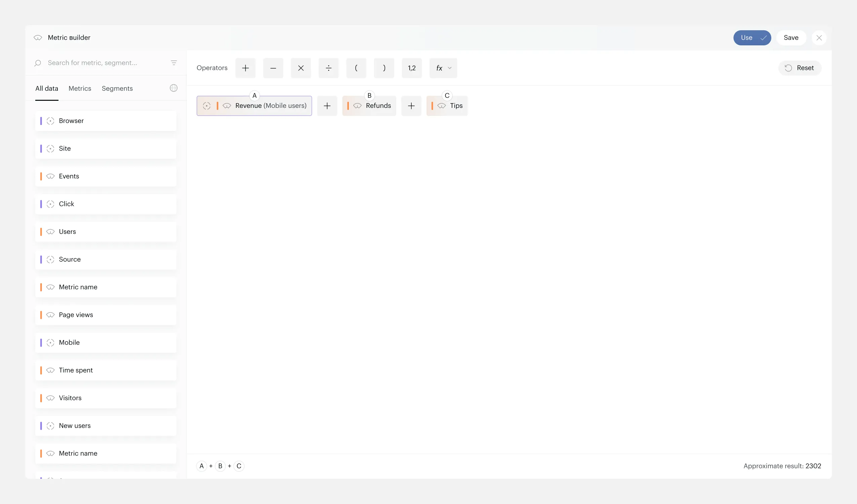This screenshot has width=857, height=504.
Task: Select the Site segment item
Action: pyautogui.click(x=106, y=149)
